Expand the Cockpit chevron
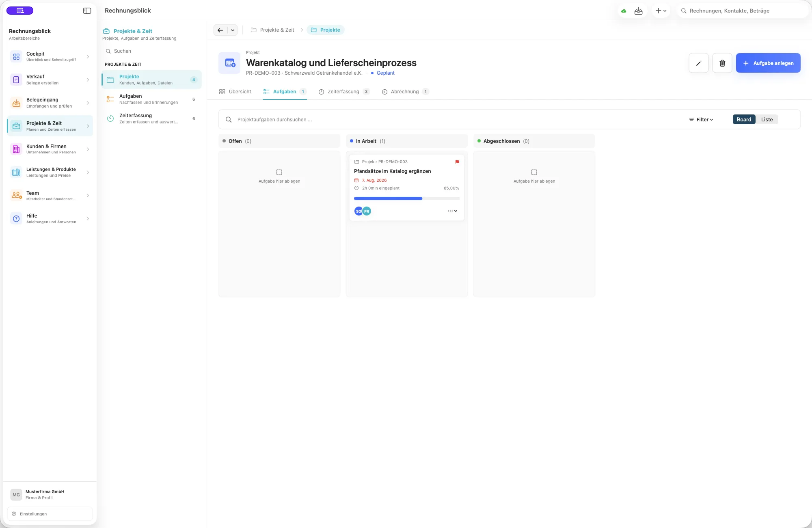This screenshot has height=528, width=812. coord(88,57)
